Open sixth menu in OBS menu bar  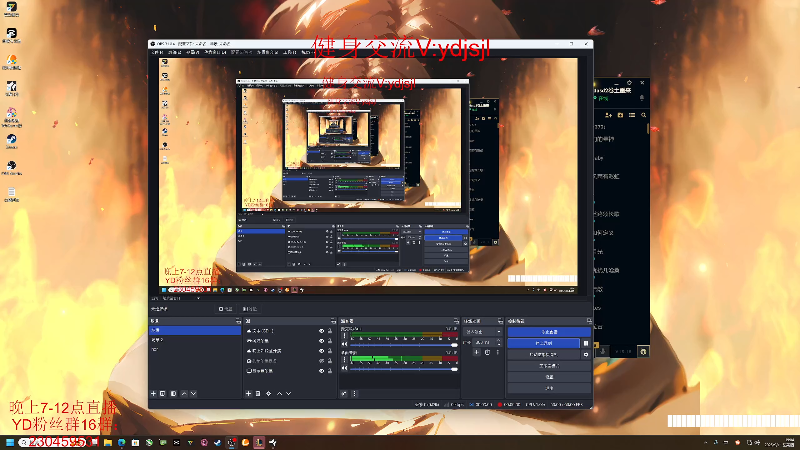pyautogui.click(x=267, y=52)
